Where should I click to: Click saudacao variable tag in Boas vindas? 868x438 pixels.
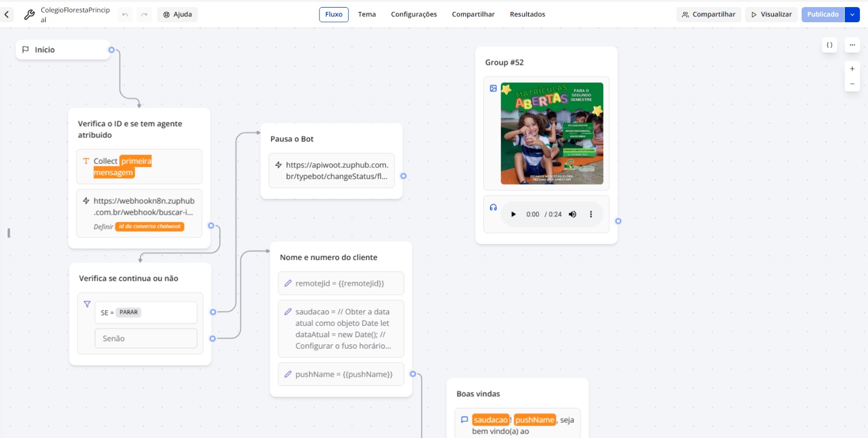click(490, 420)
